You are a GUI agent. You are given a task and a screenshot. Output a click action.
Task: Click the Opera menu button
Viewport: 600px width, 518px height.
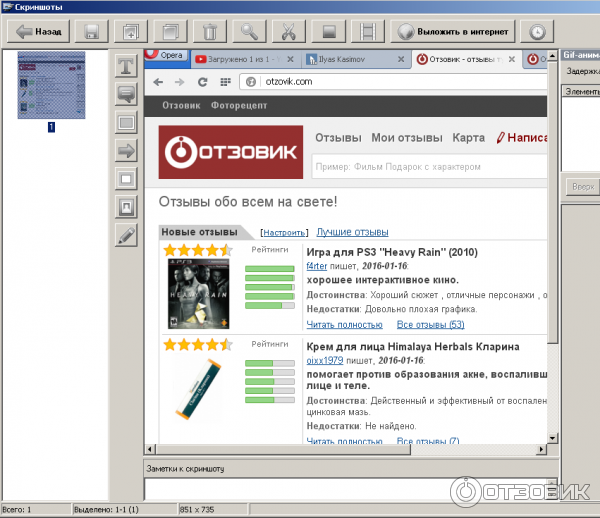pos(166,56)
